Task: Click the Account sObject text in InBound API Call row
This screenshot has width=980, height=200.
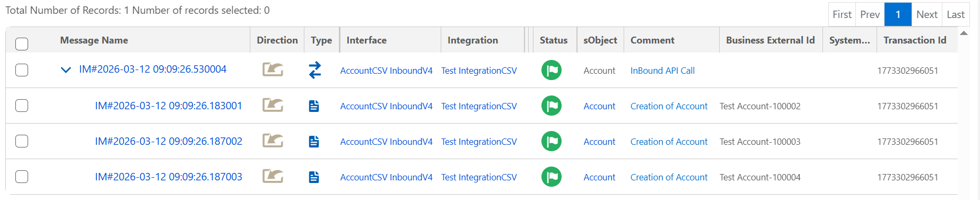Action: tap(599, 71)
